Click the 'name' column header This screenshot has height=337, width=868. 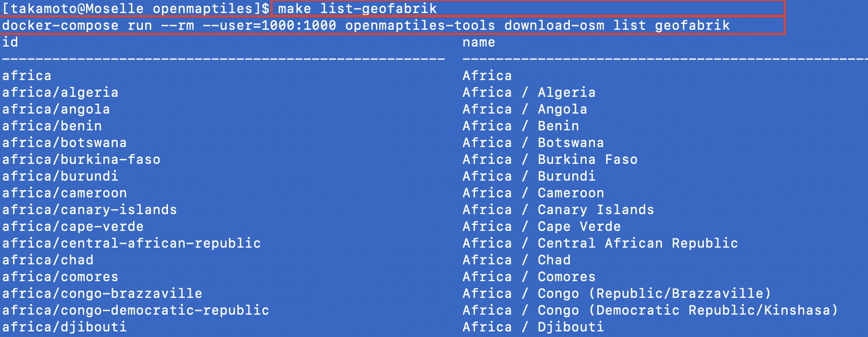[x=479, y=42]
